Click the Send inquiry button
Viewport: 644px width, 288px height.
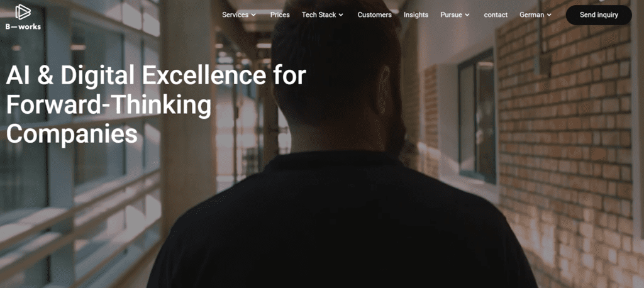pyautogui.click(x=599, y=15)
